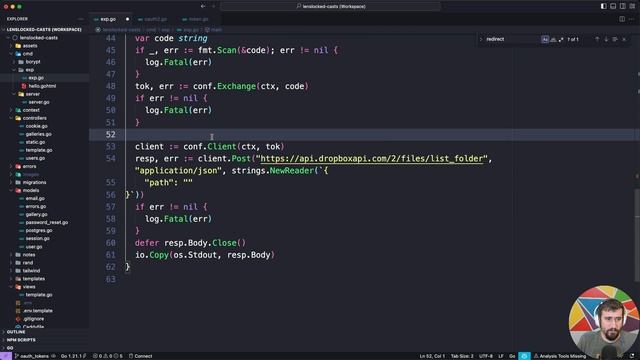Close the find widget
Screen dimensions: 640x360
click(x=624, y=40)
